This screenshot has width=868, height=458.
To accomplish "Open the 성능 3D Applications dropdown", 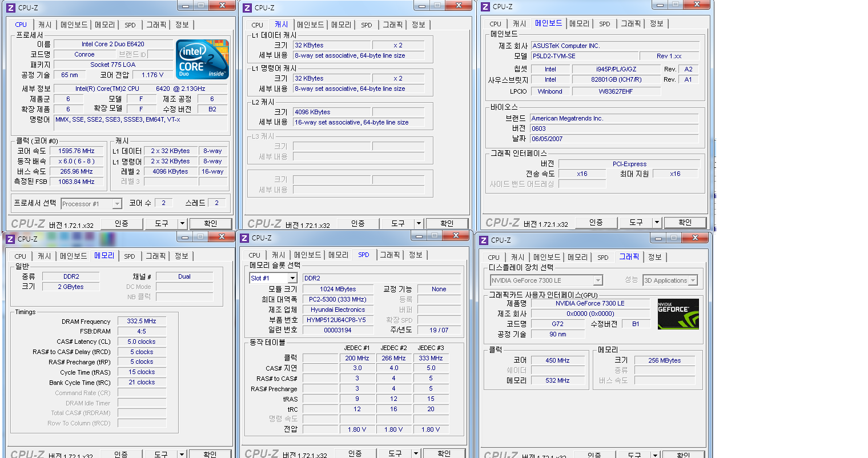I will tap(670, 280).
